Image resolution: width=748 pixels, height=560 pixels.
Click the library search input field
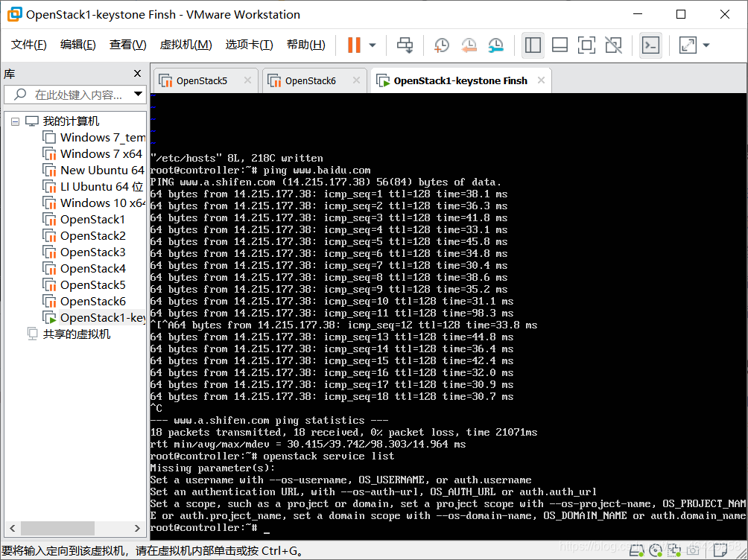tap(79, 95)
